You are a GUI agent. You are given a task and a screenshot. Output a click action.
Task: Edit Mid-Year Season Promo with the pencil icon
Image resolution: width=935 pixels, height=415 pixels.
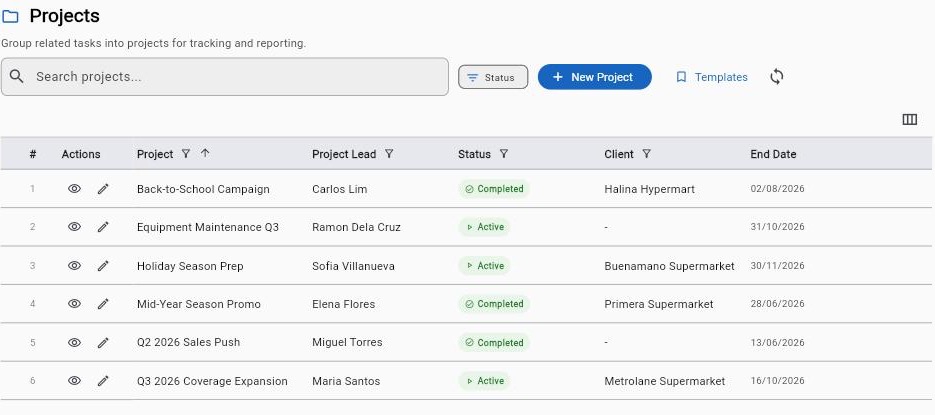(103, 303)
